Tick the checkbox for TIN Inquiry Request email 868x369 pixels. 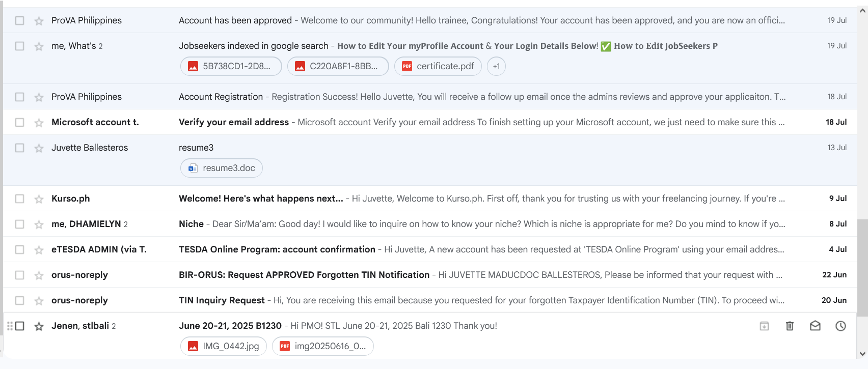[x=19, y=300]
